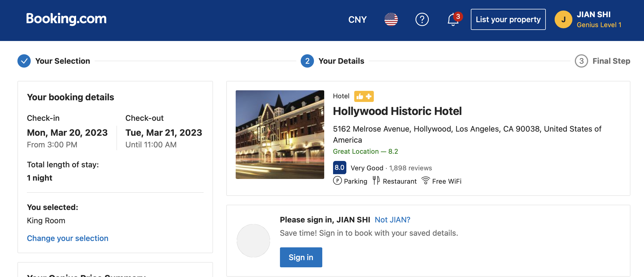The width and height of the screenshot is (644, 277).
Task: Open the US flag language selector
Action: tap(391, 19)
